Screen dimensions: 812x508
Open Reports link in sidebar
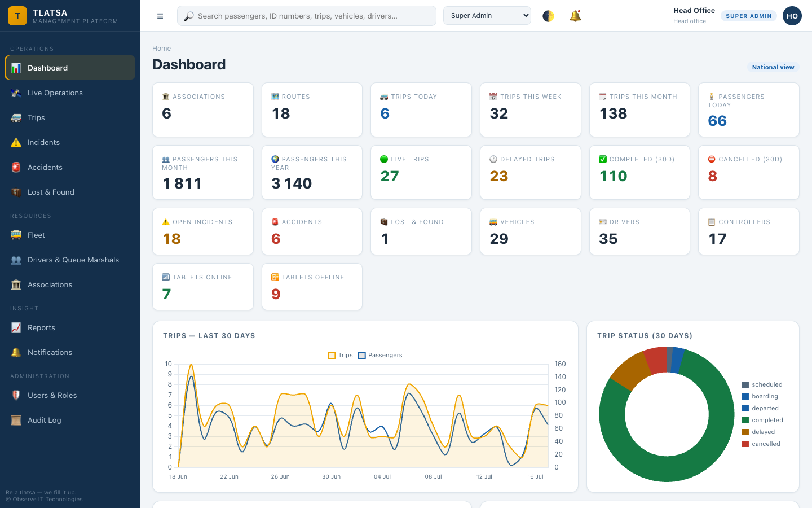[70, 327]
